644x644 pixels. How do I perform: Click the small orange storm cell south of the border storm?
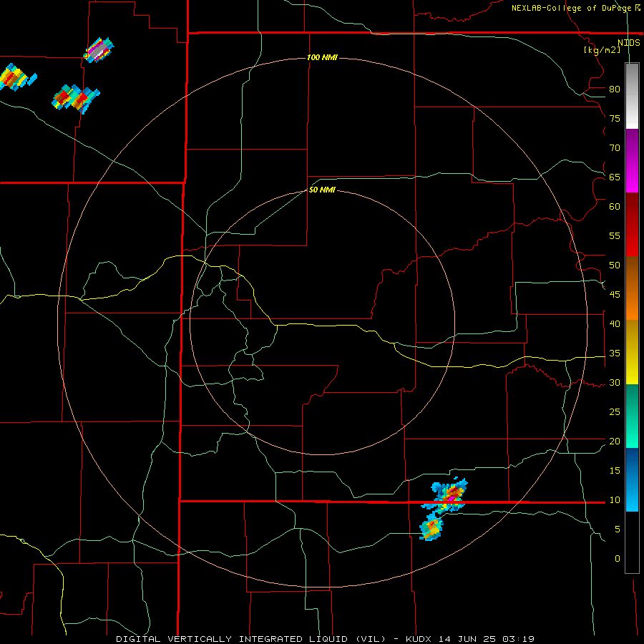pyautogui.click(x=431, y=528)
